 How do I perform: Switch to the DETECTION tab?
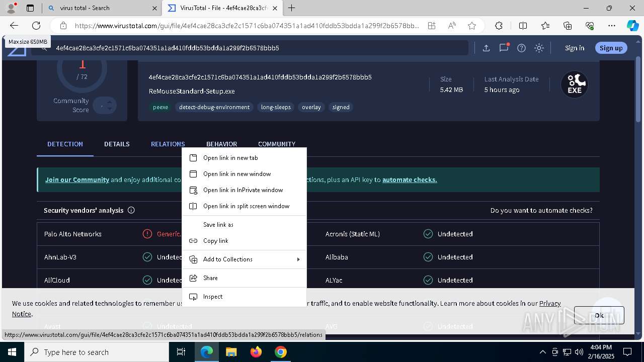65,144
